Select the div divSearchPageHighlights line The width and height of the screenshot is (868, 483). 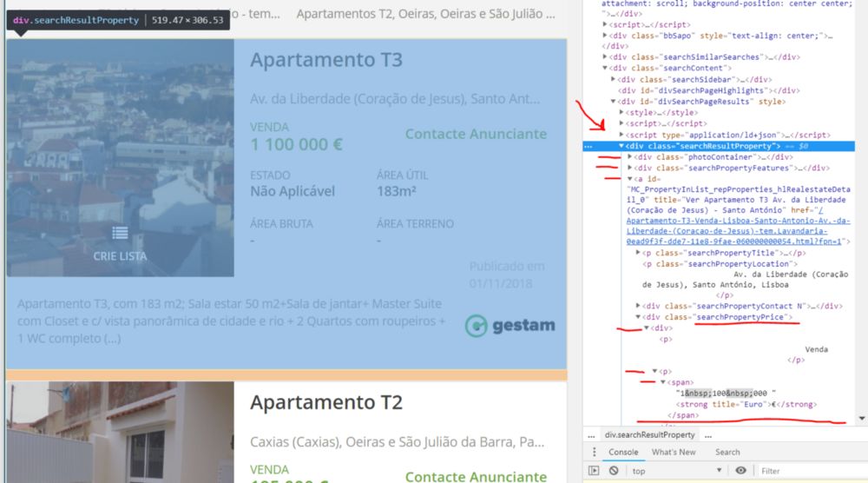pos(708,90)
